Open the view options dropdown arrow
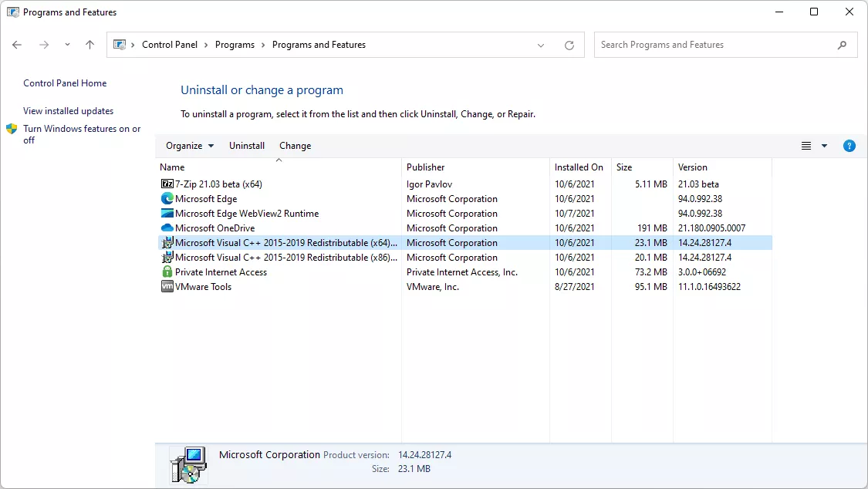Viewport: 868px width, 489px height. (x=824, y=146)
